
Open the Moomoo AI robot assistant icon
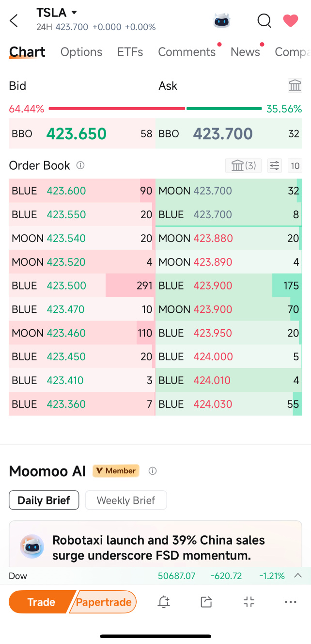pyautogui.click(x=222, y=20)
